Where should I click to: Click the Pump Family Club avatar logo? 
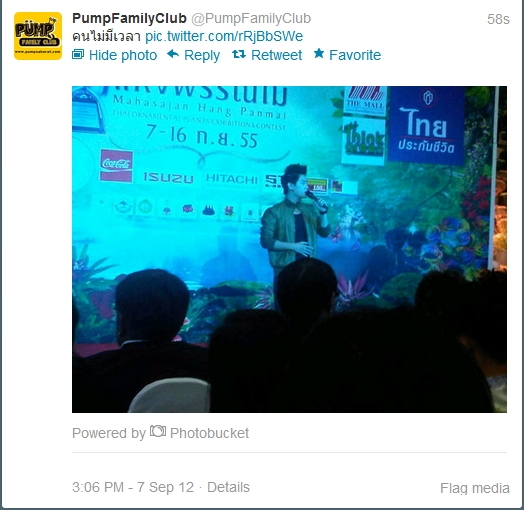click(x=38, y=36)
